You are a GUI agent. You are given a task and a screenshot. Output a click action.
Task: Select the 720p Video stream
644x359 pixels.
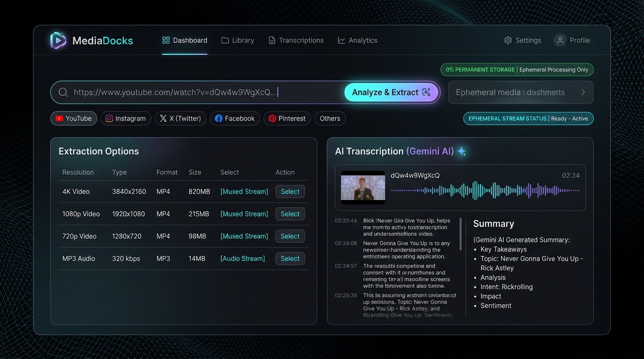click(x=290, y=237)
